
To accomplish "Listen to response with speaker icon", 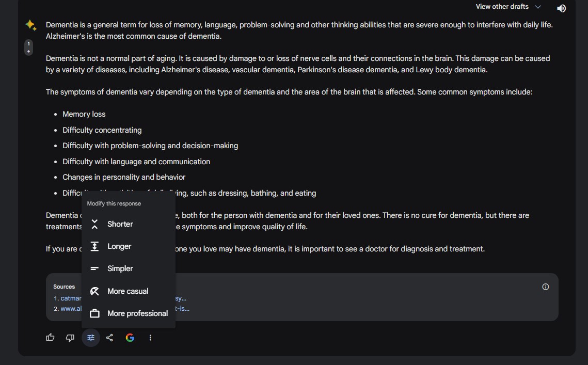I will tap(561, 8).
